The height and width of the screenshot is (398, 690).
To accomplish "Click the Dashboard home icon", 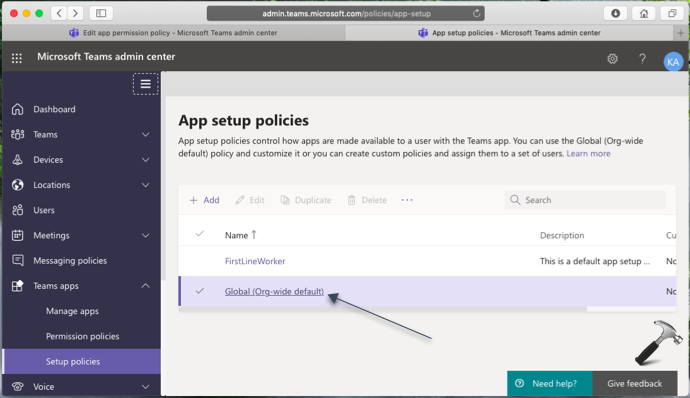I will click(18, 109).
